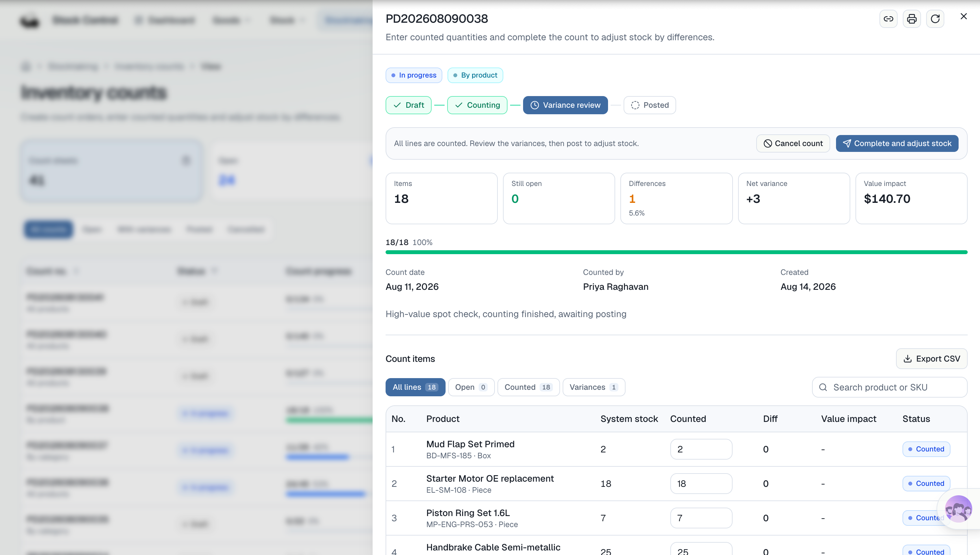Click the Product column header
The width and height of the screenshot is (980, 555).
point(443,419)
